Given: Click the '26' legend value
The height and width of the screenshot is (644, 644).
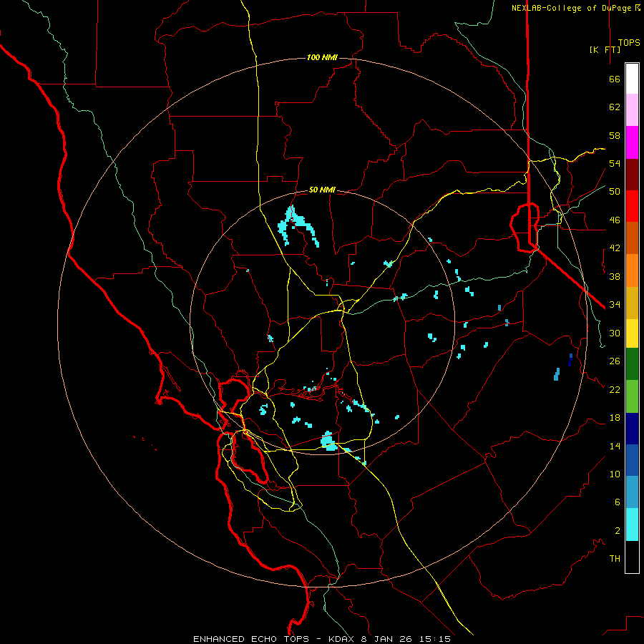Looking at the screenshot, I should point(615,361).
